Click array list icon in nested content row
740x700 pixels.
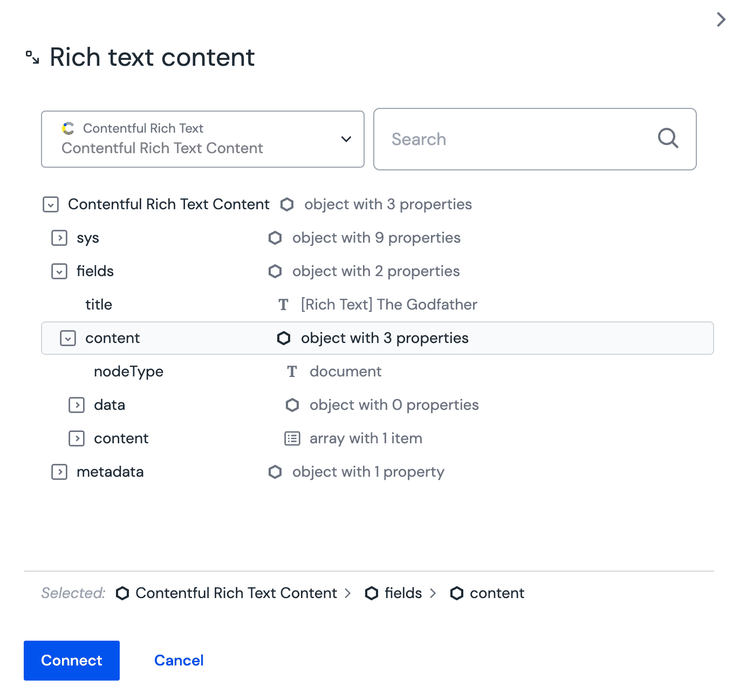coord(292,438)
